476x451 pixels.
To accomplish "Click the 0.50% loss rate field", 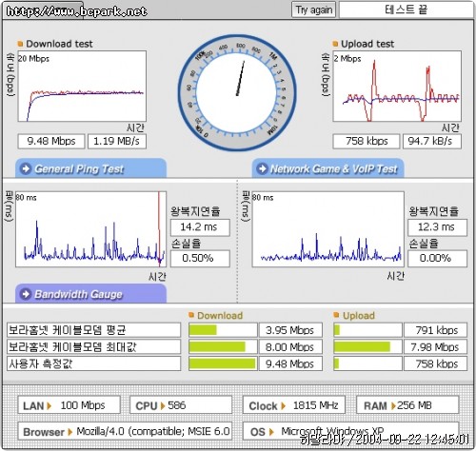I will point(200,258).
